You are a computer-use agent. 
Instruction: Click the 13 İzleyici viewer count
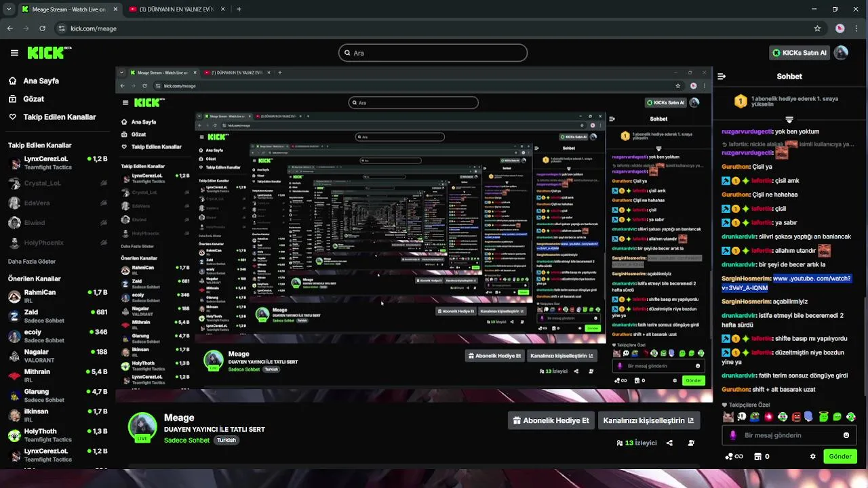[x=637, y=443]
